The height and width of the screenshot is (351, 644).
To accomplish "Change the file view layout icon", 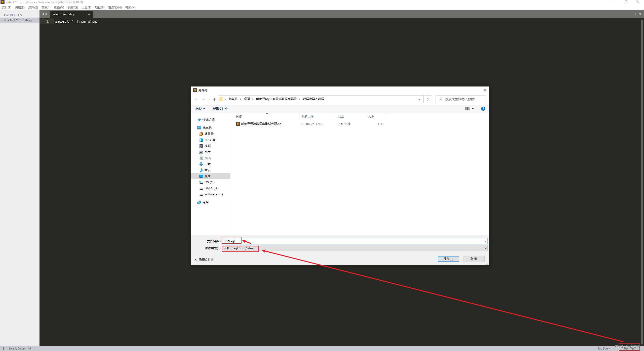I will [467, 109].
